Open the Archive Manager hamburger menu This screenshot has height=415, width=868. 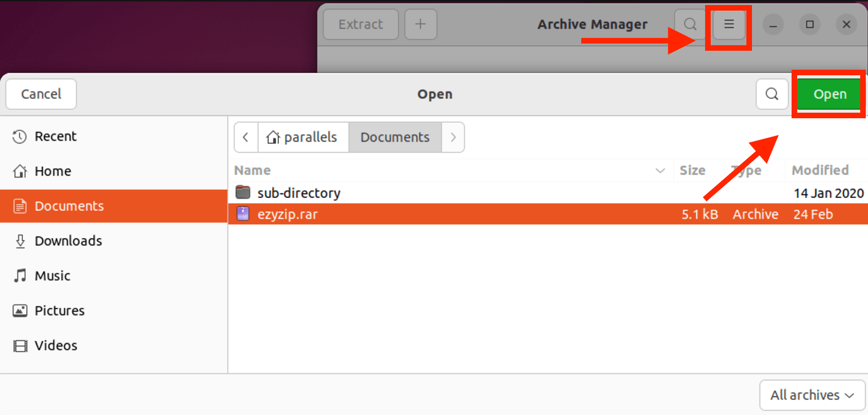tap(729, 24)
